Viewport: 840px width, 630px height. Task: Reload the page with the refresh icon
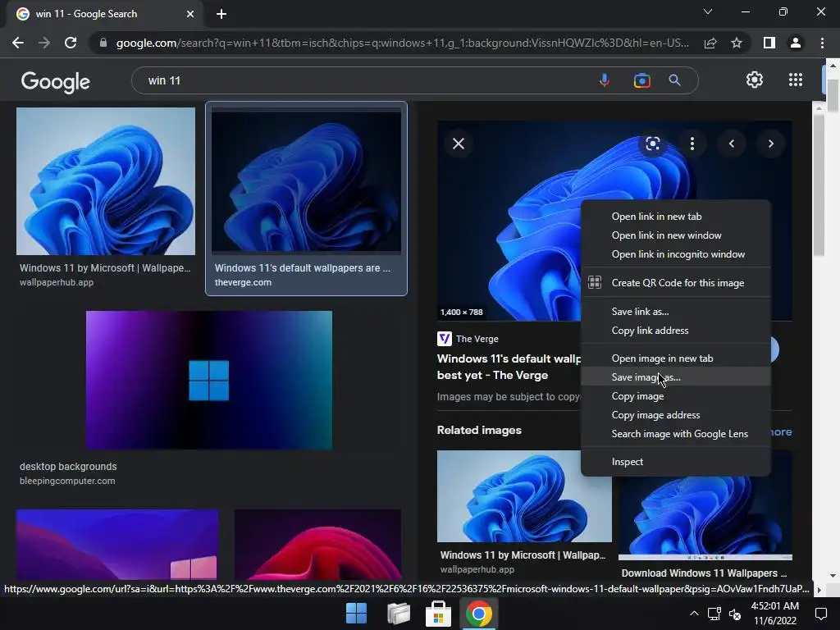click(x=71, y=43)
